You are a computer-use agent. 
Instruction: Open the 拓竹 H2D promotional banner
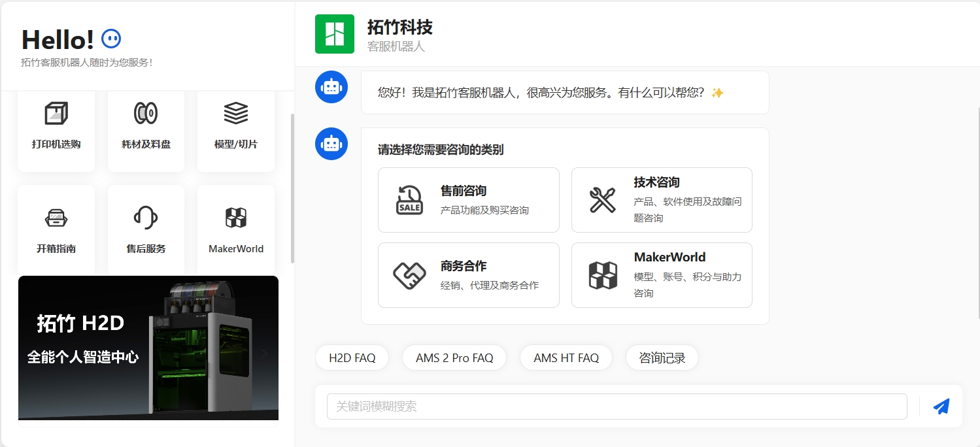(x=148, y=348)
